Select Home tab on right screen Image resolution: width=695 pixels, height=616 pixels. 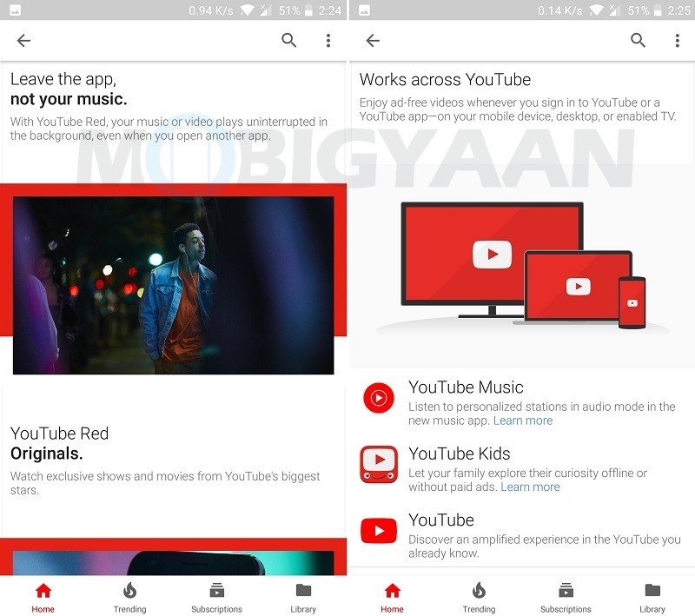click(x=393, y=598)
